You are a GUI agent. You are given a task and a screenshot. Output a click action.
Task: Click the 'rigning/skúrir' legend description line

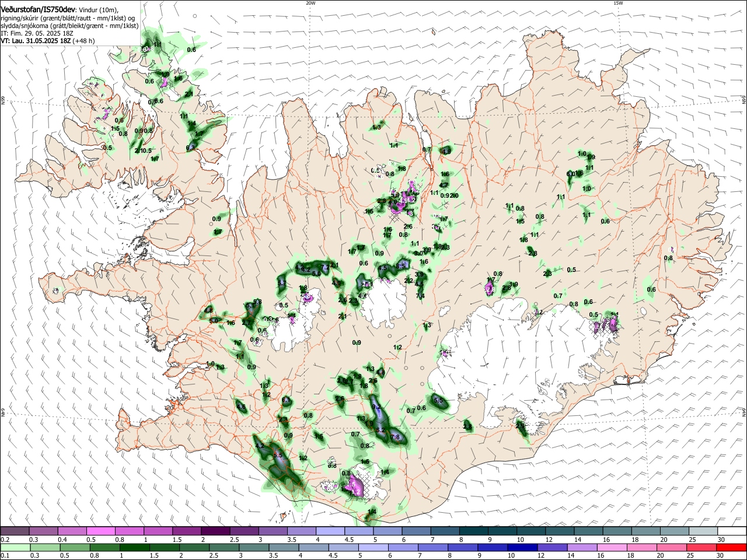(x=68, y=19)
